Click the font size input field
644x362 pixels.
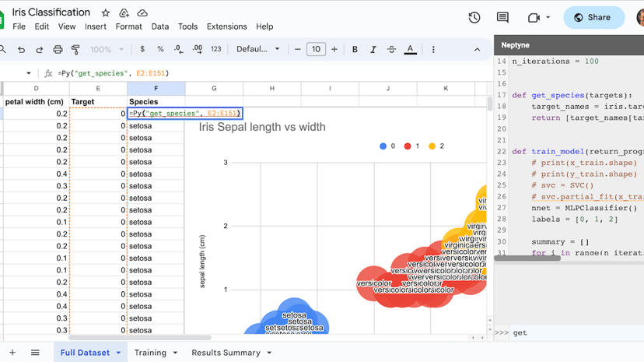pos(316,49)
